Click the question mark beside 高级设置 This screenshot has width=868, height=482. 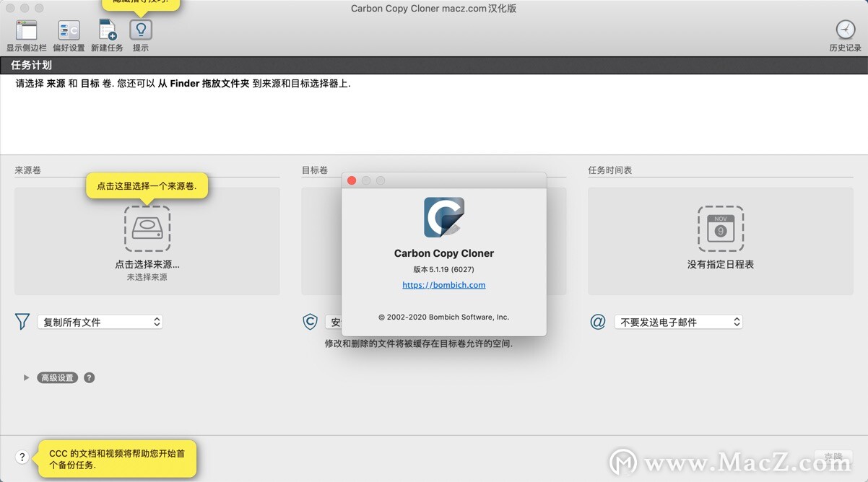(x=89, y=377)
